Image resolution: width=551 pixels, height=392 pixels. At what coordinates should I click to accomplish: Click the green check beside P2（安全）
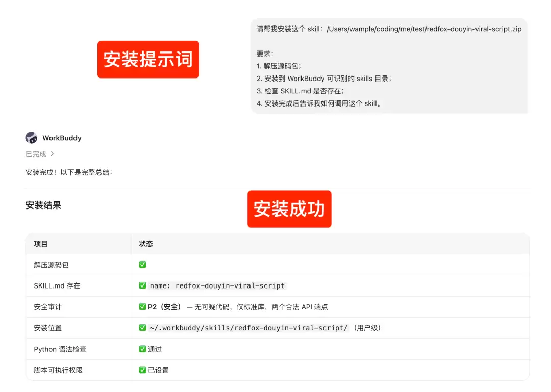coord(142,307)
